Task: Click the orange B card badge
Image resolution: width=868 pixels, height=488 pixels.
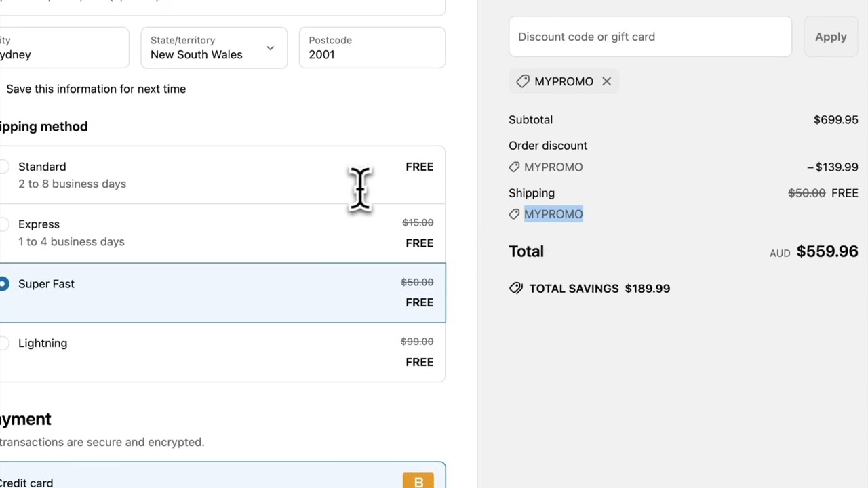Action: tap(418, 481)
